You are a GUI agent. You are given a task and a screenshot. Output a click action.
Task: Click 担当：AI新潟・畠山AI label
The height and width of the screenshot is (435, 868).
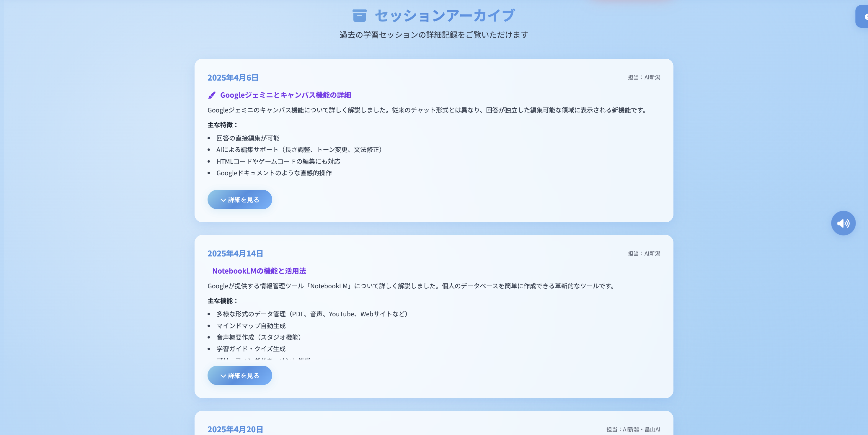click(633, 429)
